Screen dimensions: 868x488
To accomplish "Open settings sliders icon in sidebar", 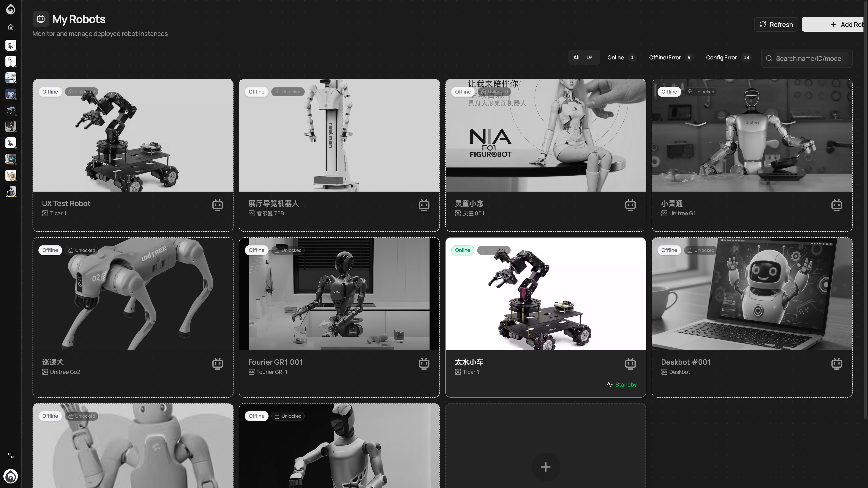I will click(11, 455).
